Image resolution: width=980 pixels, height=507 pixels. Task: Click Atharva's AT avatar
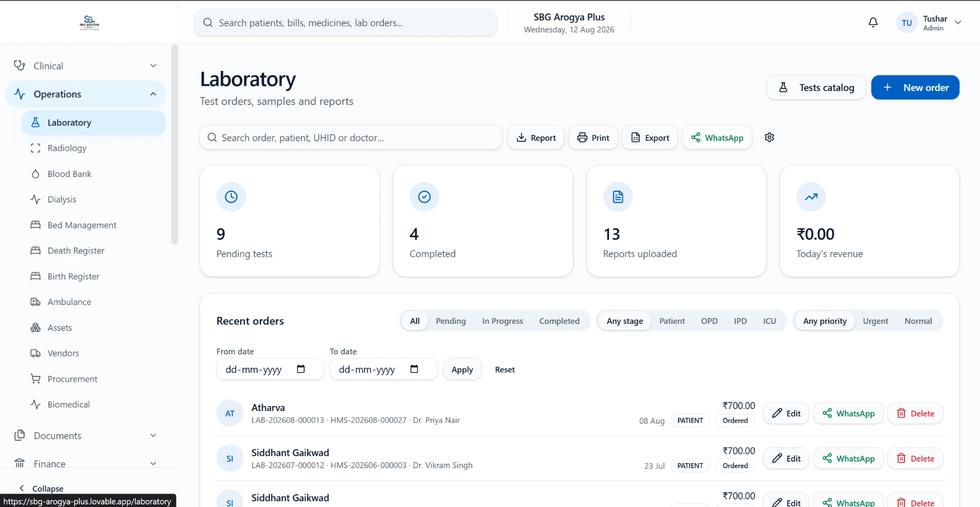(230, 413)
